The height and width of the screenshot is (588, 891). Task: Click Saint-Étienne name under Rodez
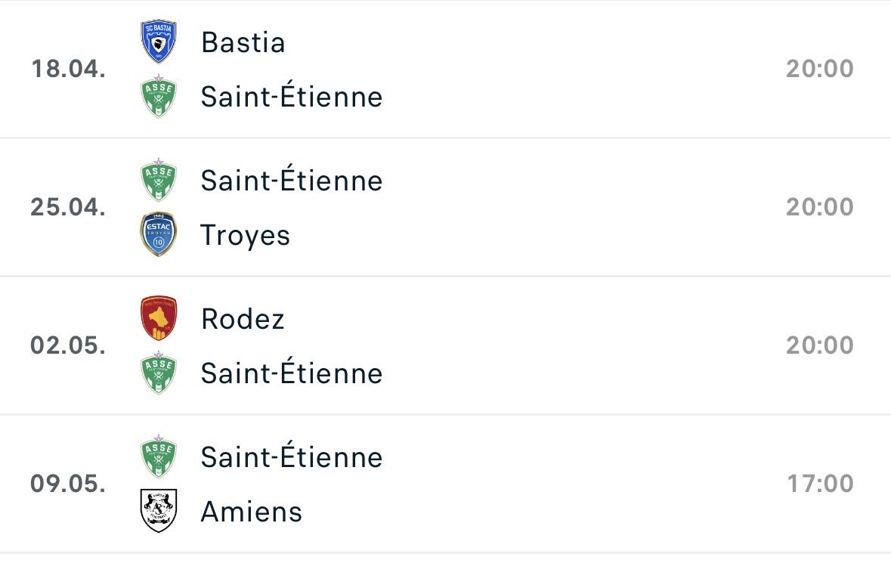click(292, 373)
